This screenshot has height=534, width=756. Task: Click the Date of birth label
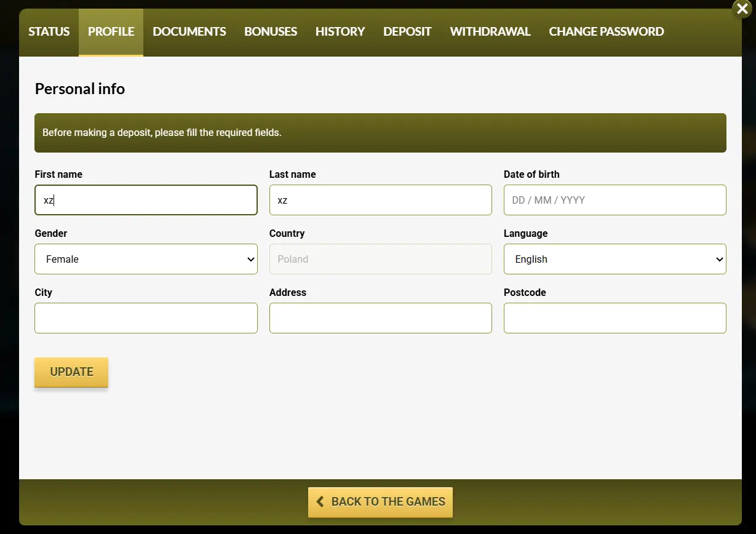coord(531,175)
